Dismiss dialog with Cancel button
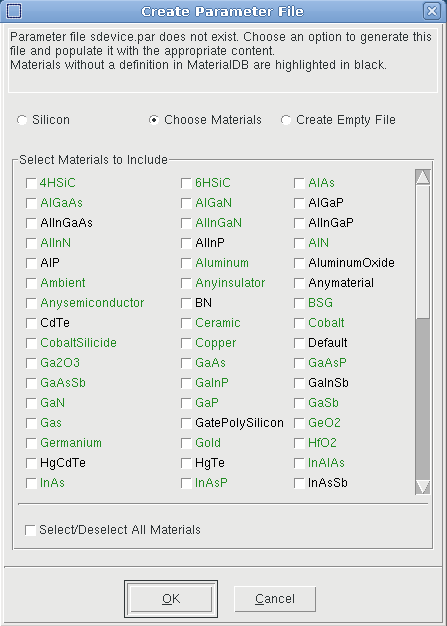Image resolution: width=447 pixels, height=626 pixels. (275, 599)
